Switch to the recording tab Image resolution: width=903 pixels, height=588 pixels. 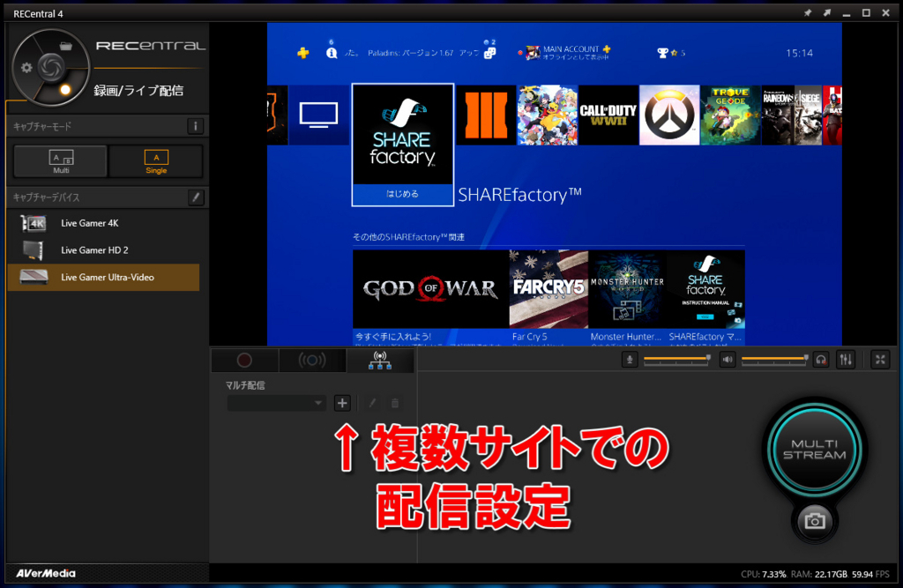[x=244, y=360]
